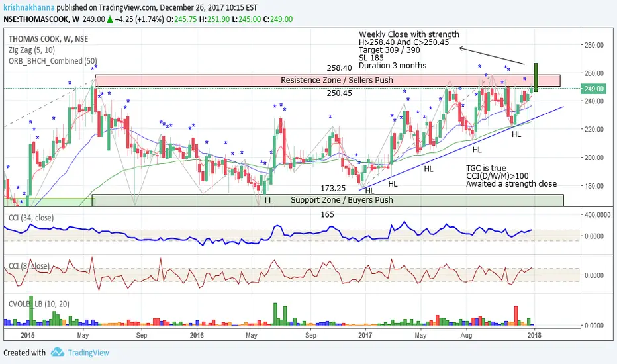Screen dimensions: 617x364
Task: Click the H:251.90 high value
Action: click(x=214, y=19)
